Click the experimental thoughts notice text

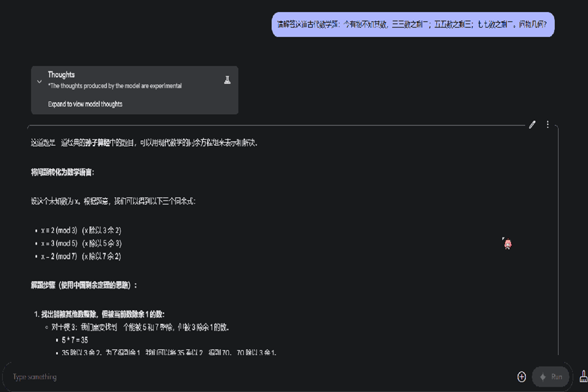(115, 86)
